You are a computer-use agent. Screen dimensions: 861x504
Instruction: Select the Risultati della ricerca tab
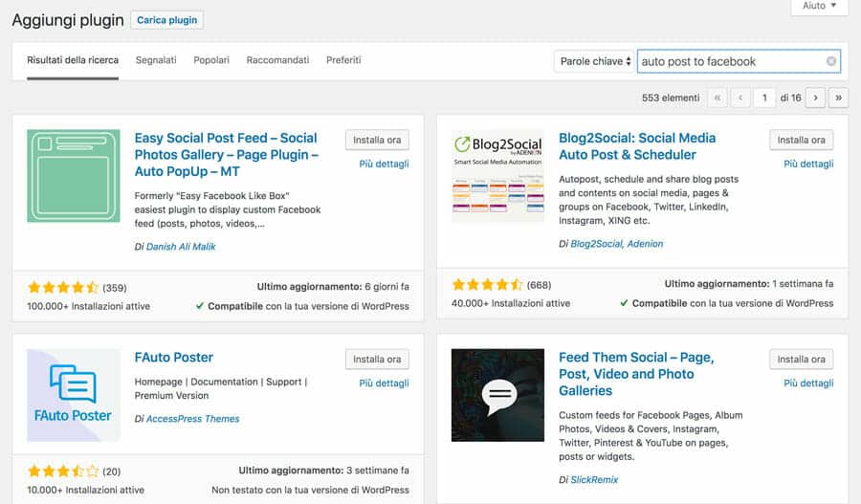point(73,60)
